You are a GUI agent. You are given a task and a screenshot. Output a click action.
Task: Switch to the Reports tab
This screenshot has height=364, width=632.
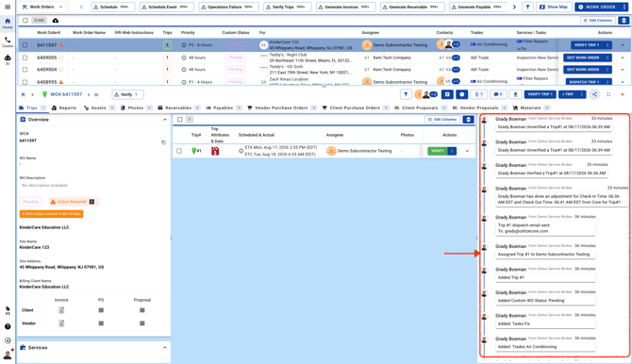click(64, 108)
